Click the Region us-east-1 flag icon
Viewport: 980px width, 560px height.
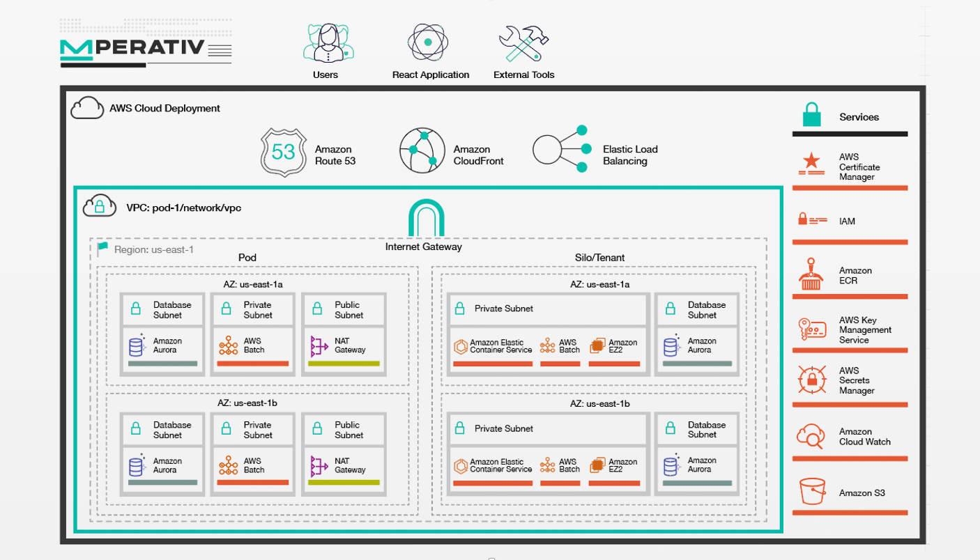[103, 248]
